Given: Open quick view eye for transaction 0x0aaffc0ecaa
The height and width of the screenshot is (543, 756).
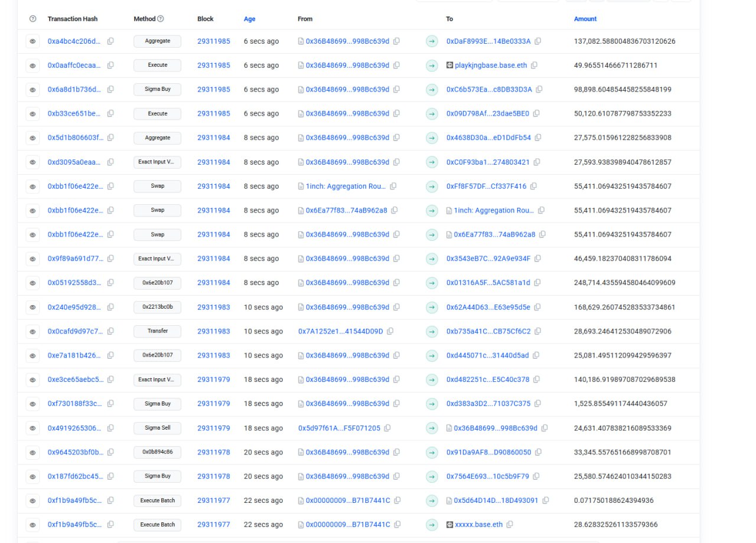Looking at the screenshot, I should point(32,66).
